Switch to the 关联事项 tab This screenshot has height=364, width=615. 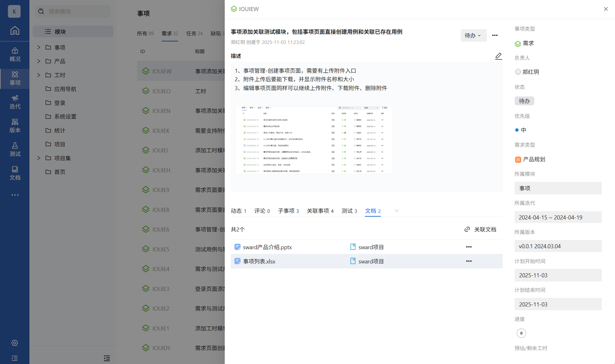click(x=320, y=211)
